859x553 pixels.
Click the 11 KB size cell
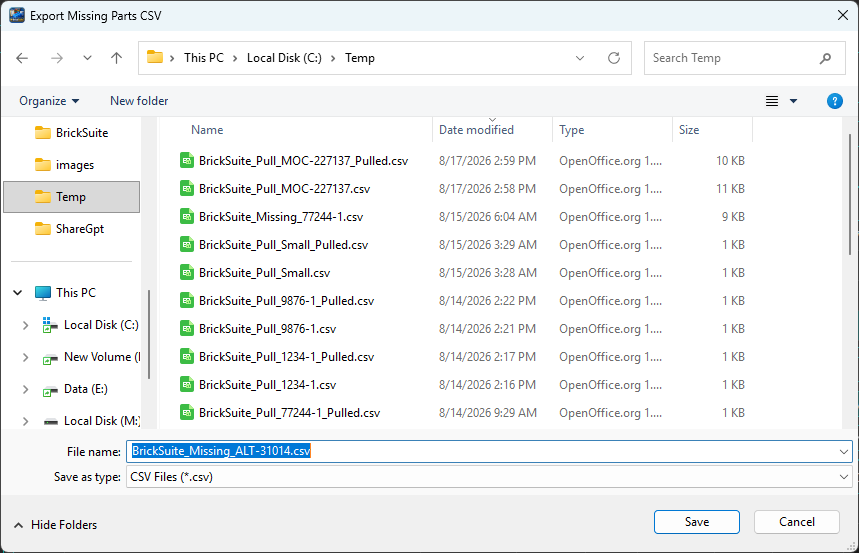tap(730, 189)
